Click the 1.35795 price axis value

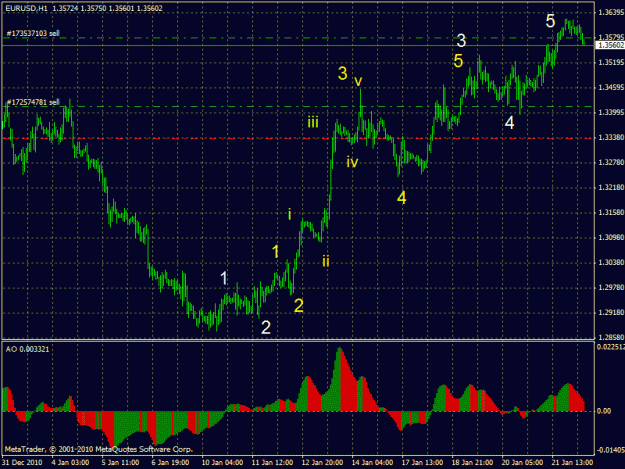(x=611, y=37)
